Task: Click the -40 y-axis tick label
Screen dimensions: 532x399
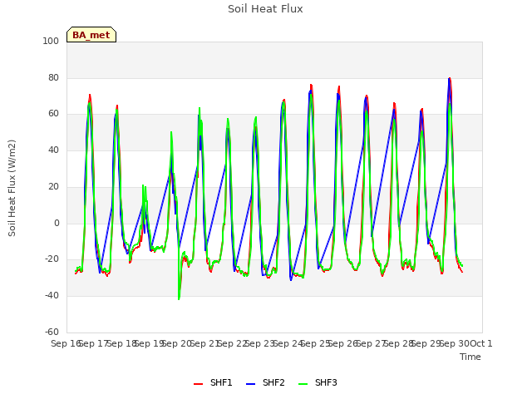Action: (52, 296)
